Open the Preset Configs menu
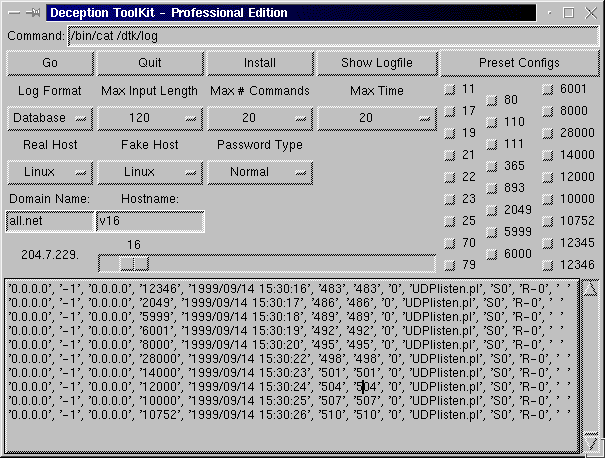The width and height of the screenshot is (605, 458). [x=519, y=63]
